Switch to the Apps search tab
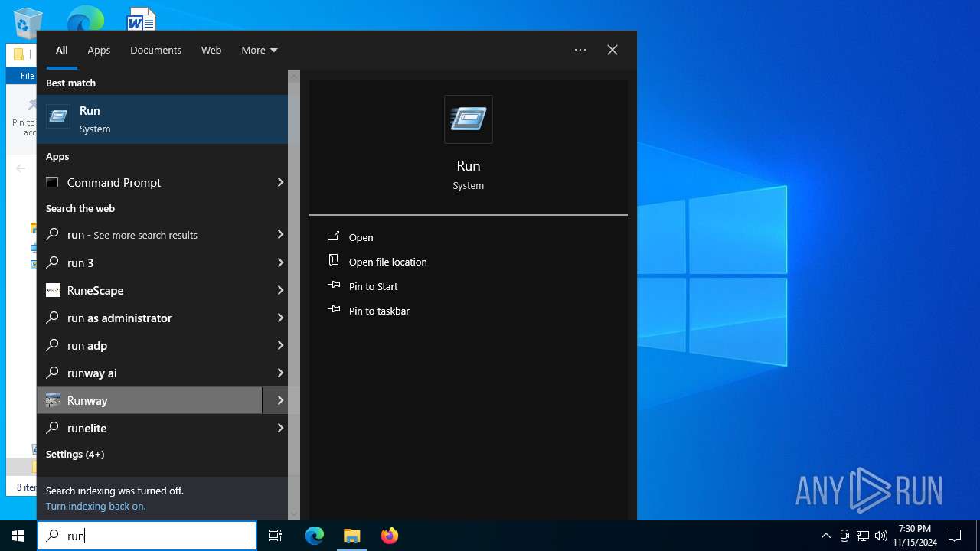 [99, 50]
